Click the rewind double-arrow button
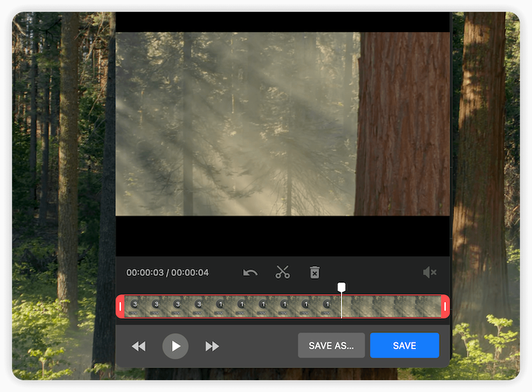Viewport: 532px width, 392px height. coord(139,346)
